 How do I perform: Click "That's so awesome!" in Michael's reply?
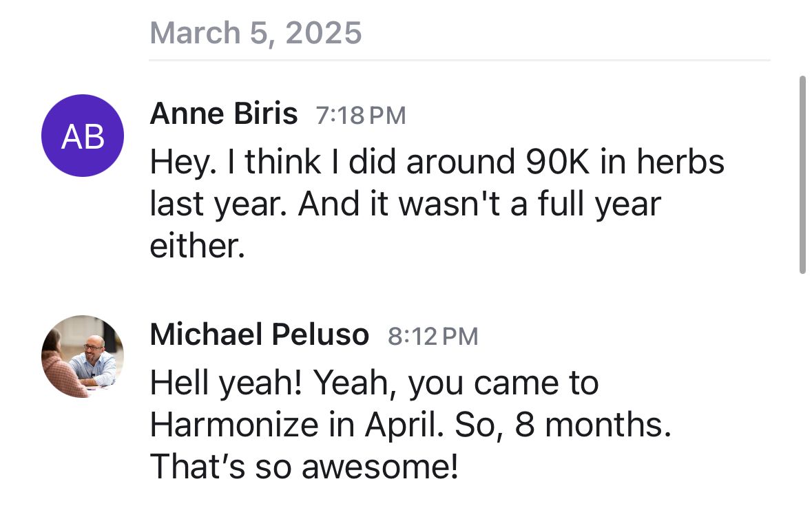coord(304,467)
